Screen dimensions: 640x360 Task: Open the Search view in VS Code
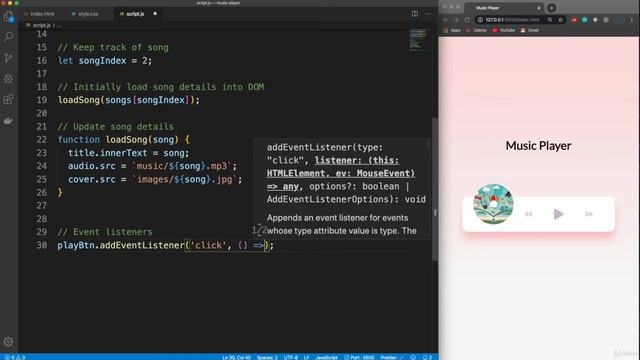(x=9, y=37)
